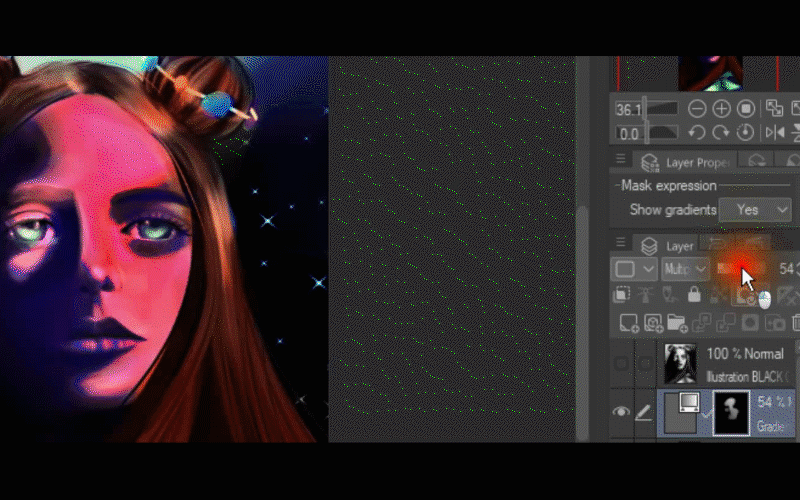Viewport: 800px width, 500px height.
Task: Hide the gradient layer with eye icon
Action: pyautogui.click(x=621, y=412)
